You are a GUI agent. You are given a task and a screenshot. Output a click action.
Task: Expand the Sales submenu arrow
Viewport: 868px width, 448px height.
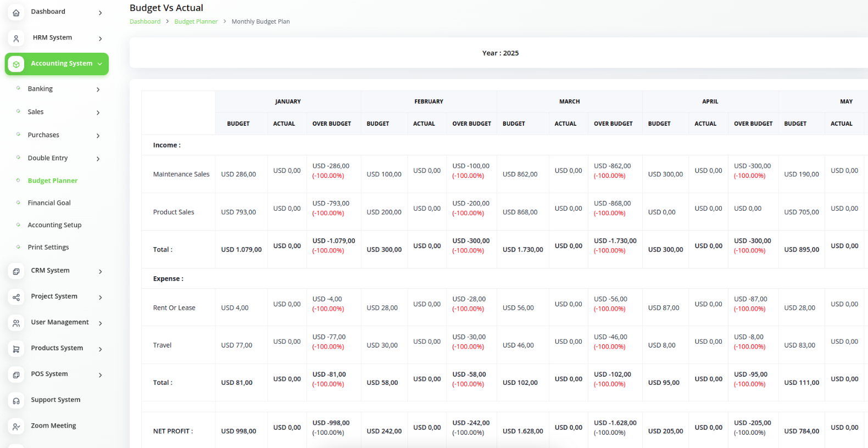[98, 113]
